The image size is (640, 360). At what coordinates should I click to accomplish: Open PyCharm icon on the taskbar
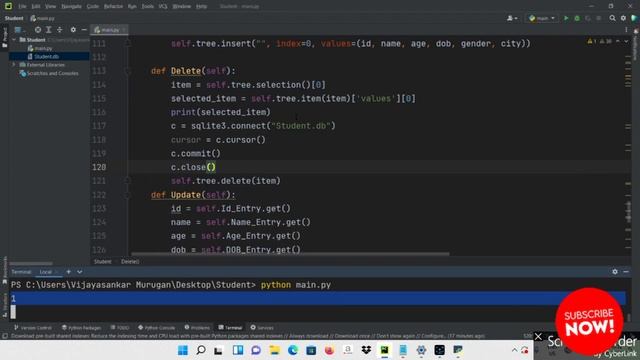[x=384, y=350]
